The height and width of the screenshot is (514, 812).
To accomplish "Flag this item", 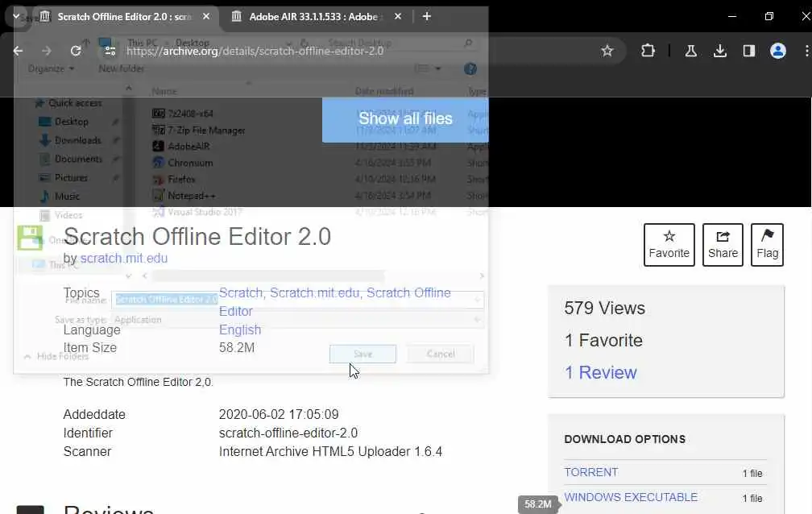I will [x=768, y=245].
